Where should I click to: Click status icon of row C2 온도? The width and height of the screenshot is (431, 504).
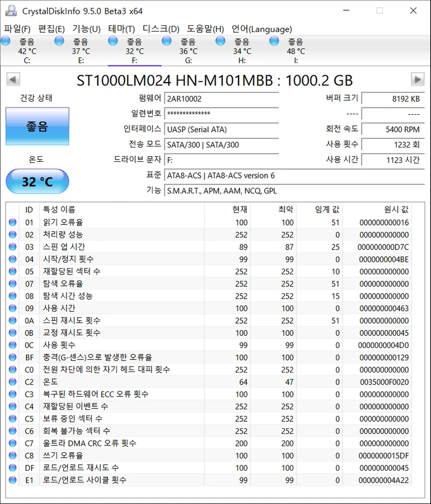click(13, 382)
